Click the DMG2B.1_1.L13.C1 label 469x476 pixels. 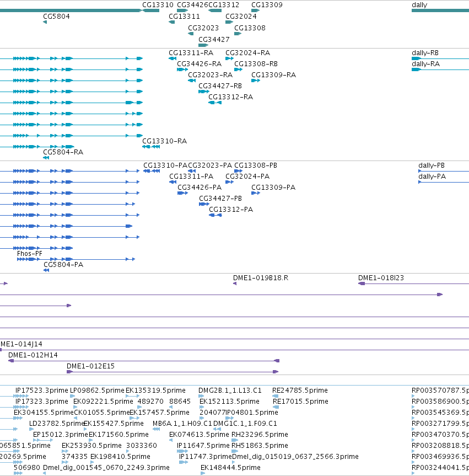coord(230,391)
